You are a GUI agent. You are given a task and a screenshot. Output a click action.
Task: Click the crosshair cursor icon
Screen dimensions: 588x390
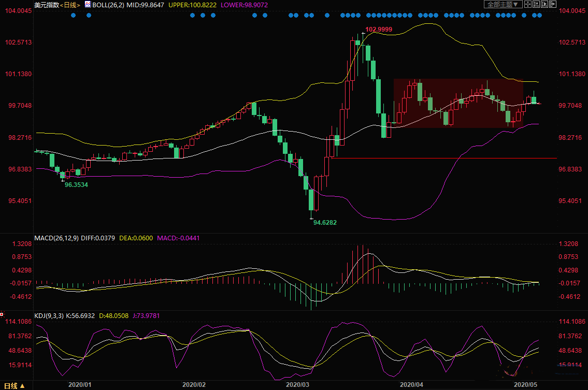coord(528,4)
